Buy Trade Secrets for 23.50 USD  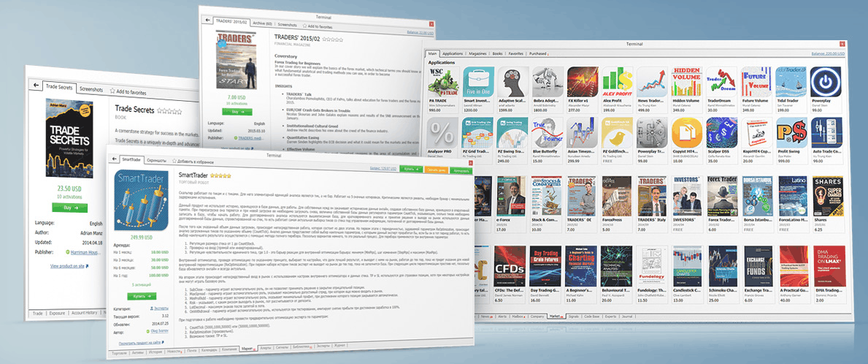pyautogui.click(x=70, y=208)
